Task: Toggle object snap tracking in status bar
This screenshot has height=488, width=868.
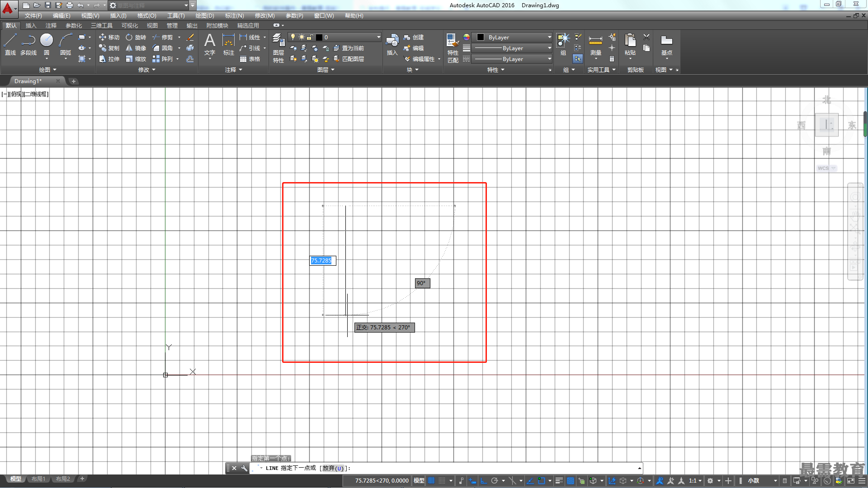Action: click(530, 481)
